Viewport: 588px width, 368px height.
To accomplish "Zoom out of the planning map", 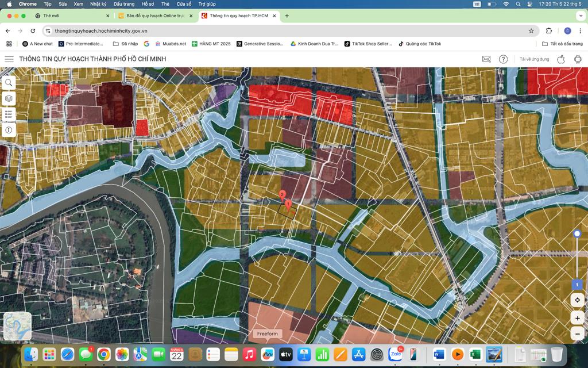I will 577,333.
